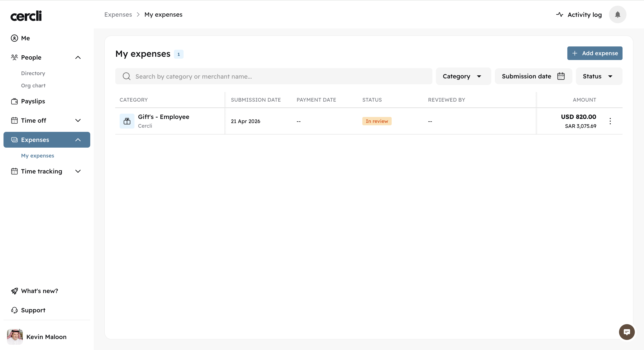Collapse the People section
This screenshot has width=644, height=350.
tap(78, 58)
